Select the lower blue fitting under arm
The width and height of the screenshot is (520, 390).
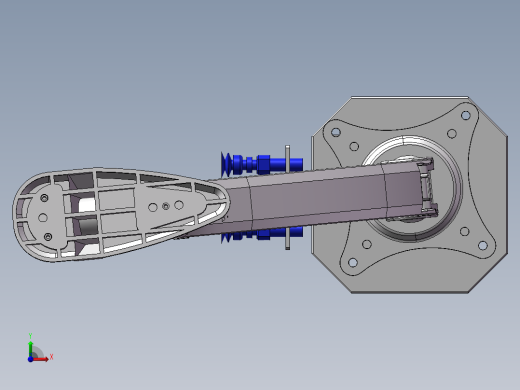click(262, 234)
